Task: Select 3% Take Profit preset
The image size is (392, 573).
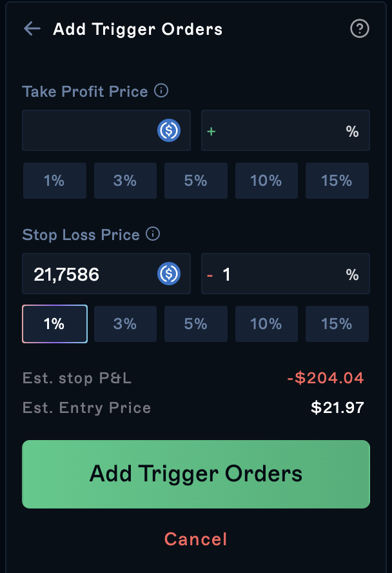Action: [125, 181]
